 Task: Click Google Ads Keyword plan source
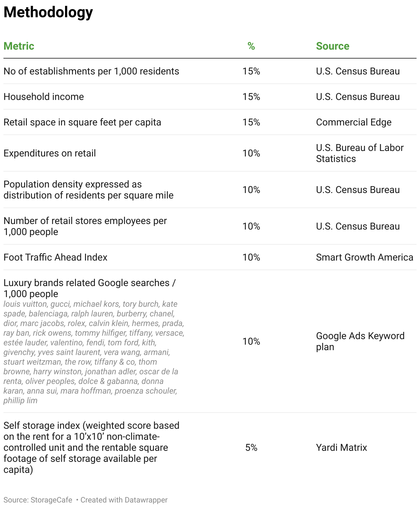tap(360, 341)
